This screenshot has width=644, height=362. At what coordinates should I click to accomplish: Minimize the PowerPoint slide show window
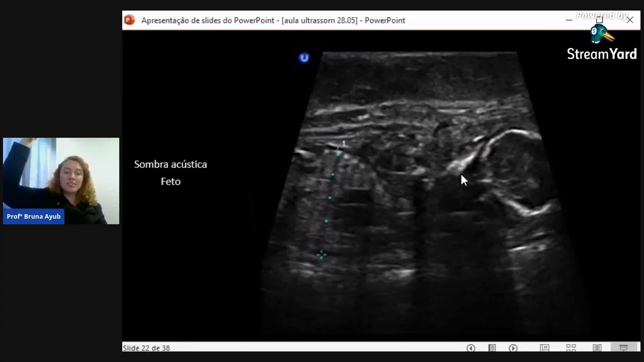coord(569,20)
